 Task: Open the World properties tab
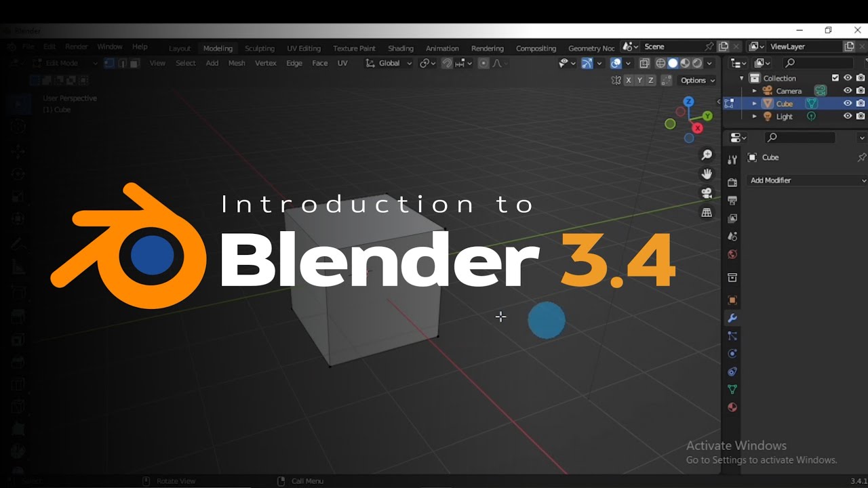pos(732,254)
